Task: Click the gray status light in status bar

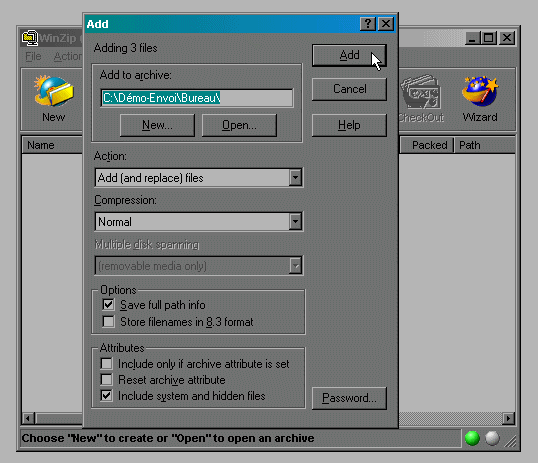Action: pyautogui.click(x=492, y=438)
